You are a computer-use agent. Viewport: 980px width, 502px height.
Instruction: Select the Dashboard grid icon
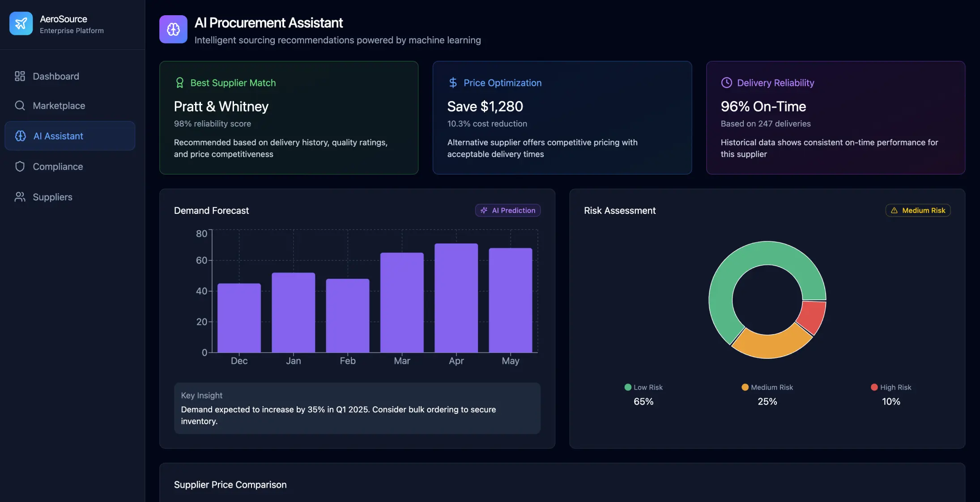pos(20,76)
